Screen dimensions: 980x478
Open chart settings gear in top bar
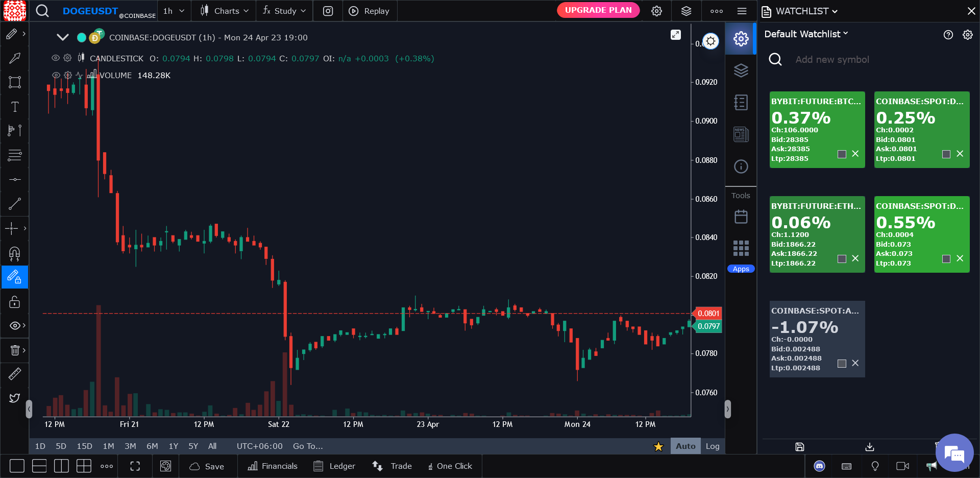tap(657, 11)
